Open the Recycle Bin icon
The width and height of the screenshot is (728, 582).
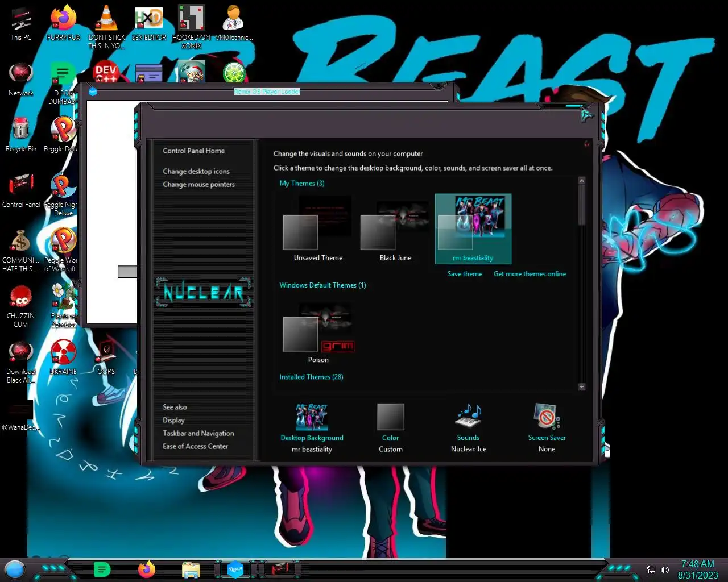pyautogui.click(x=21, y=135)
